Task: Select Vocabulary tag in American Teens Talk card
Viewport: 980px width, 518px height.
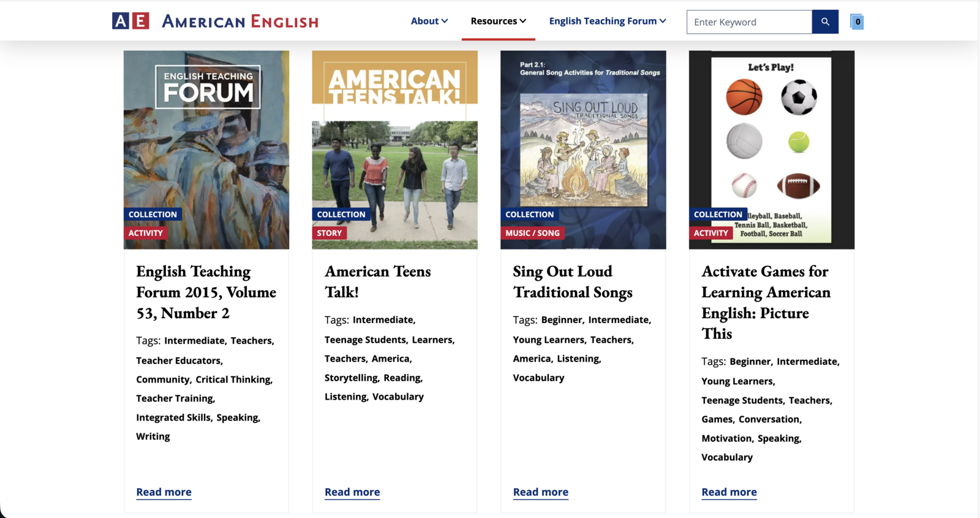Action: 398,397
